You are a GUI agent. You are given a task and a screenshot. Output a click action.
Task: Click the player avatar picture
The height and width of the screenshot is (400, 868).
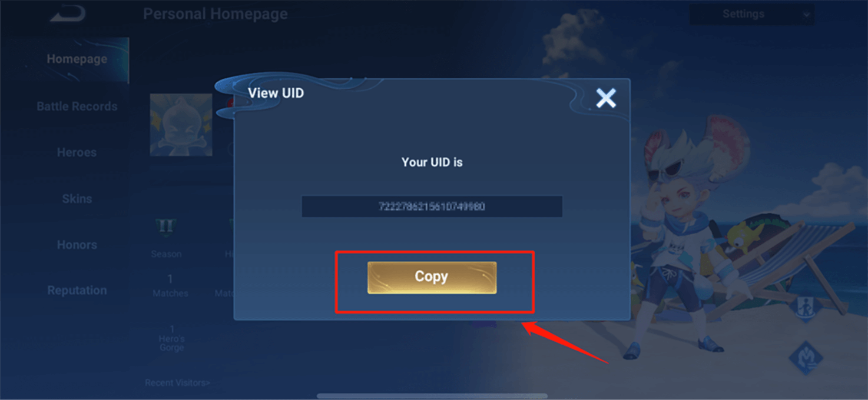181,125
